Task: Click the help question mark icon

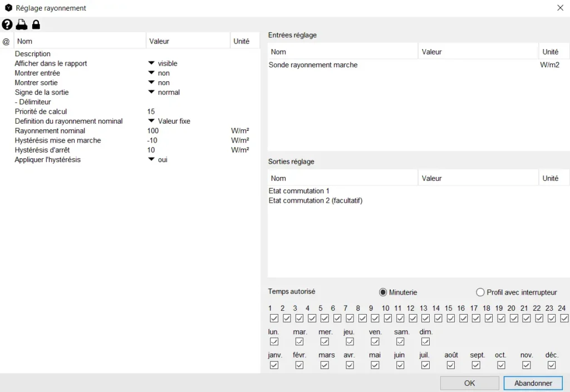Action: tap(7, 24)
